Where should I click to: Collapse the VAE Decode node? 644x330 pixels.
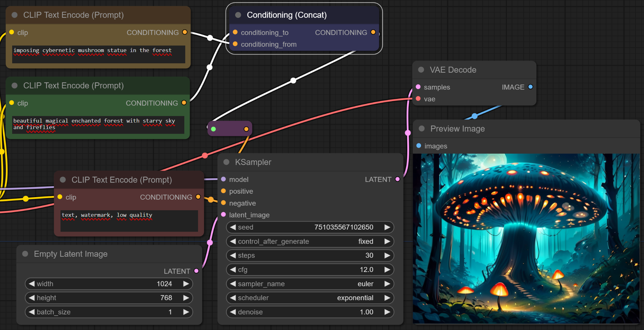click(421, 70)
